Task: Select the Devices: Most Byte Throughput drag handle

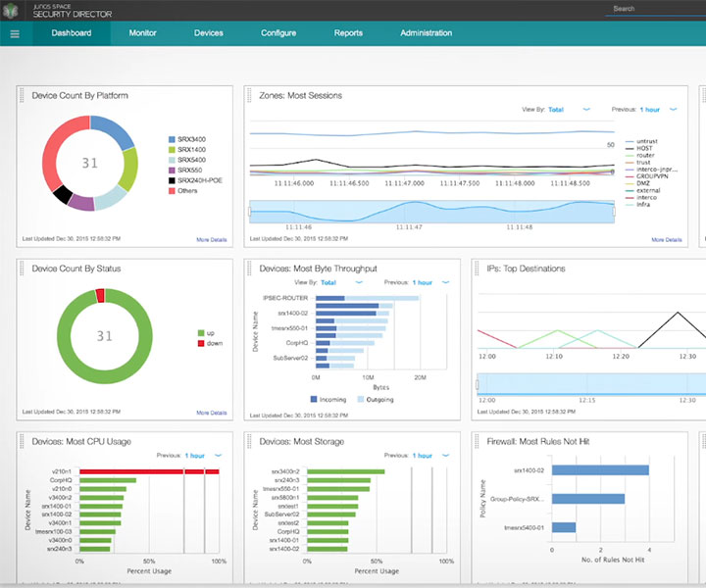Action: 249,269
